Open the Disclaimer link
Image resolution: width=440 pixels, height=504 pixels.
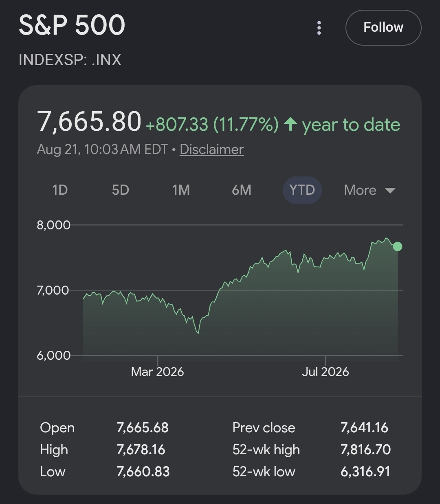211,149
